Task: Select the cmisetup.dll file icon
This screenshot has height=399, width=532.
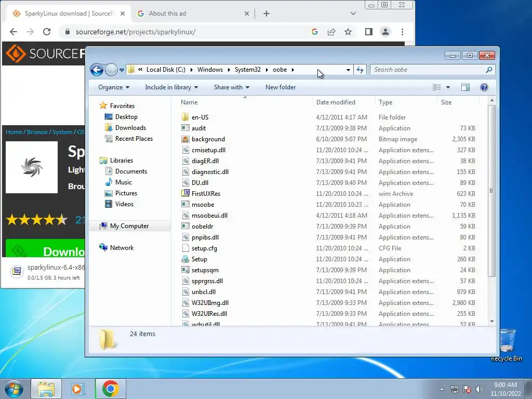Action: 185,150
